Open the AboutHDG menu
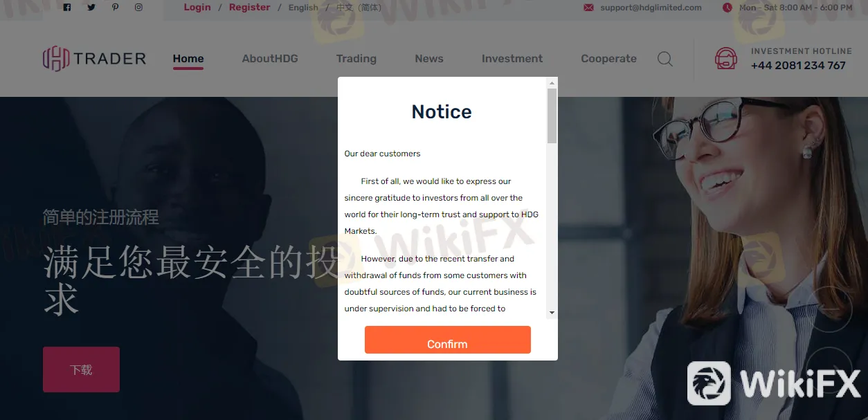Image resolution: width=868 pixels, height=420 pixels. 270,59
